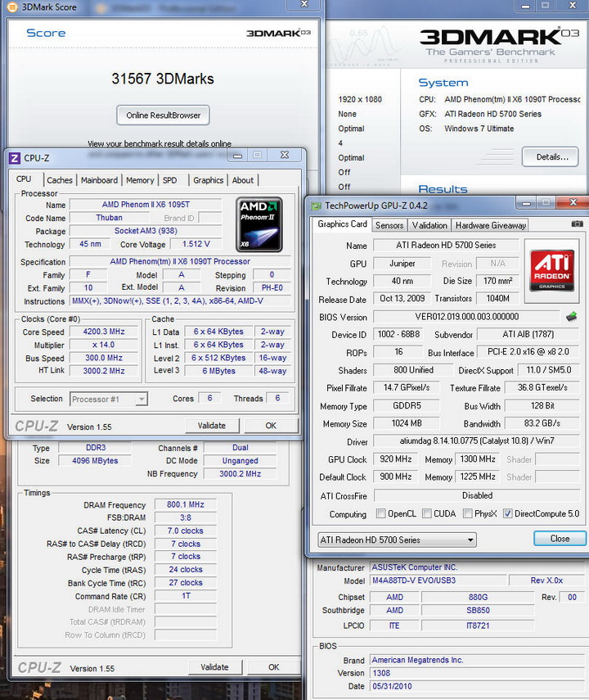
Task: Click the GPU-Z title bar icon
Action: (316, 205)
